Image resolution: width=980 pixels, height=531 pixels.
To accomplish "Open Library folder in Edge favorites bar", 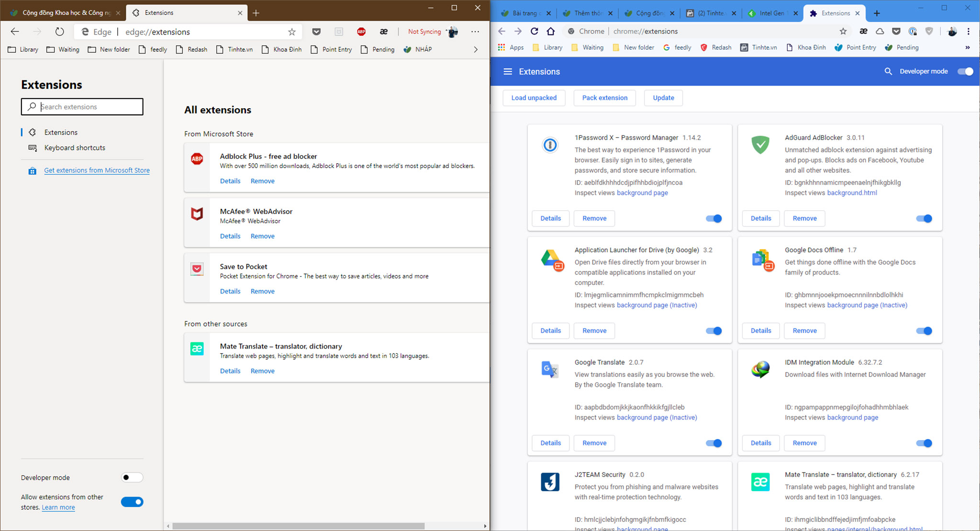I will tap(23, 49).
